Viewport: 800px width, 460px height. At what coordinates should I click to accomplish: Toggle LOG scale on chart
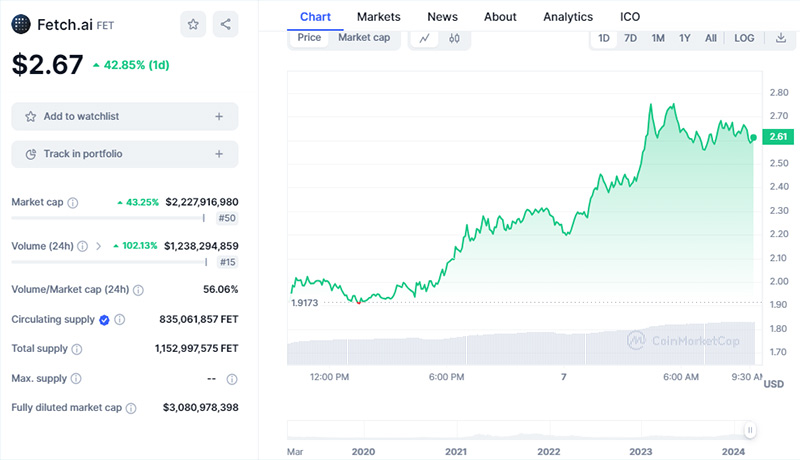click(744, 38)
